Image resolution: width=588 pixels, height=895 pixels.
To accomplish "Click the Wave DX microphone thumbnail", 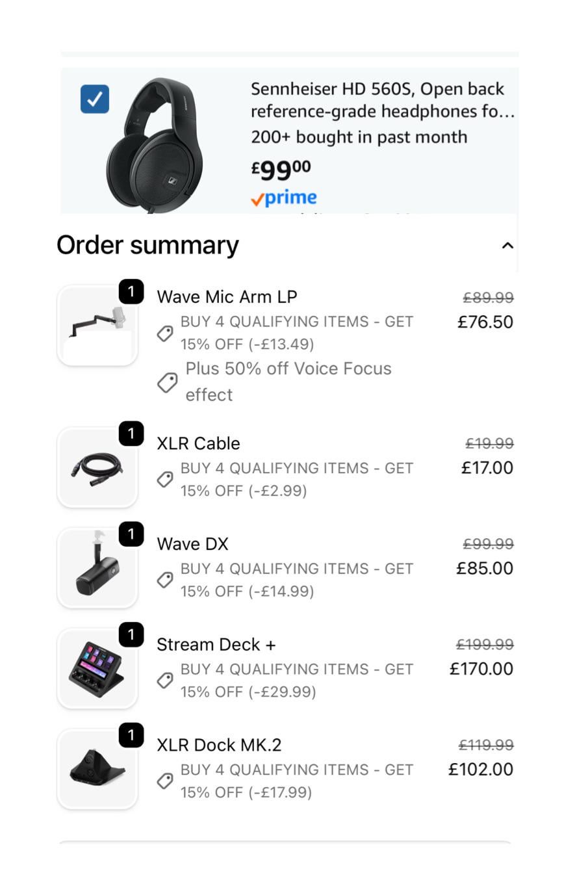I will coord(97,568).
